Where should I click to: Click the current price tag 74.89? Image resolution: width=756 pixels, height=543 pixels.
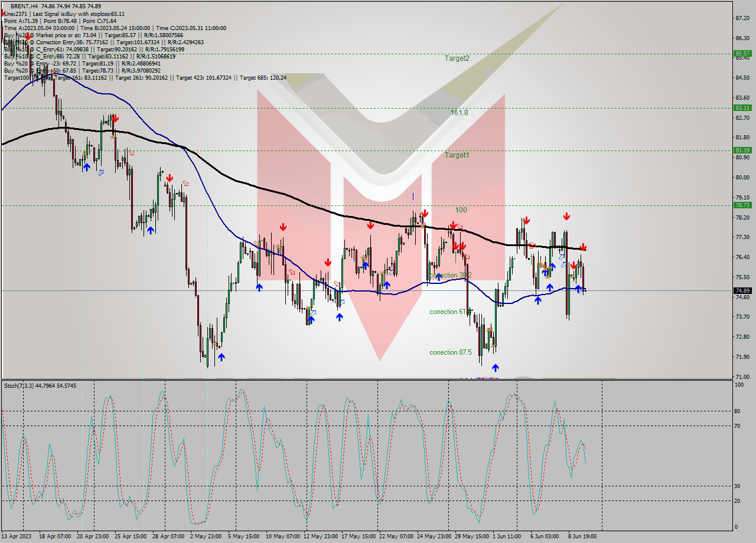(x=742, y=290)
